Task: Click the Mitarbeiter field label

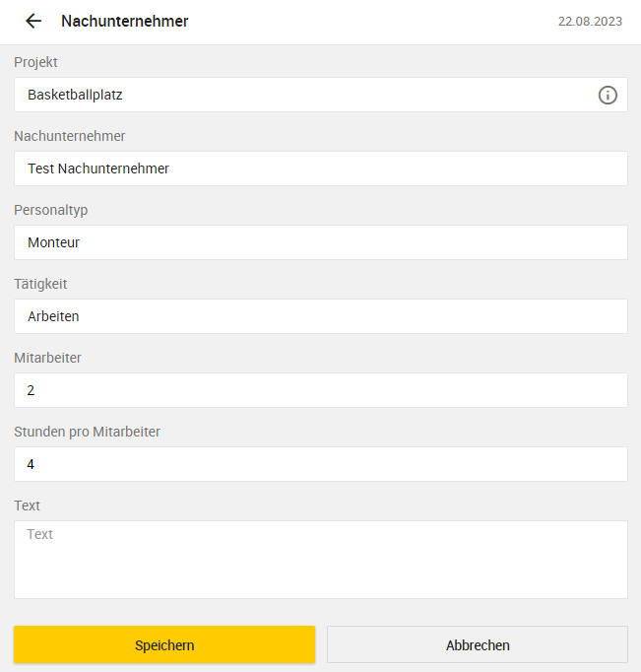Action: click(x=47, y=358)
